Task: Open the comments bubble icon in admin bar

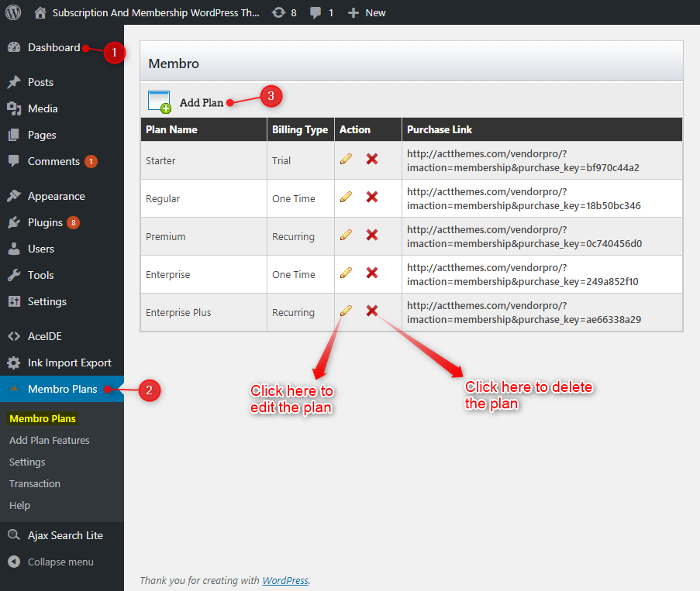Action: (x=316, y=12)
